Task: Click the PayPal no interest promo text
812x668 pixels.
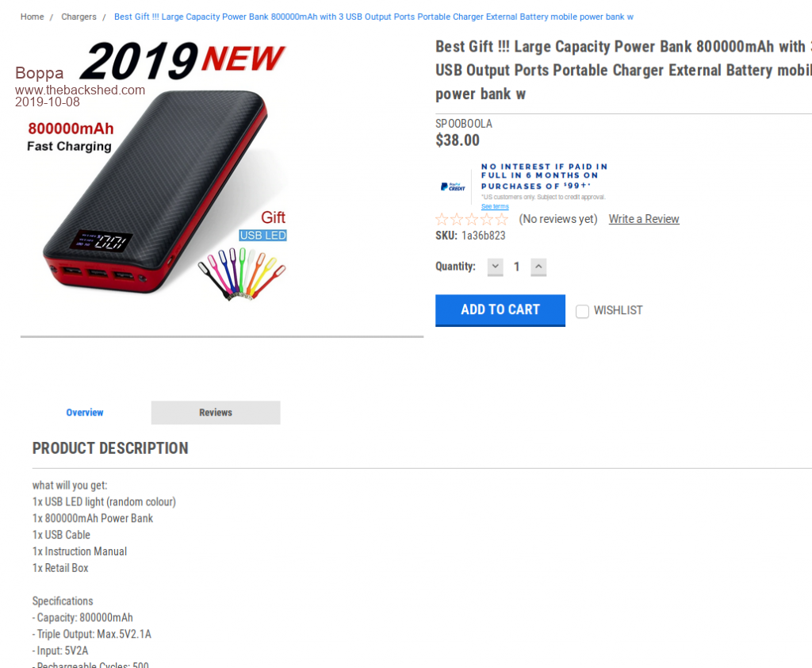Action: click(544, 176)
